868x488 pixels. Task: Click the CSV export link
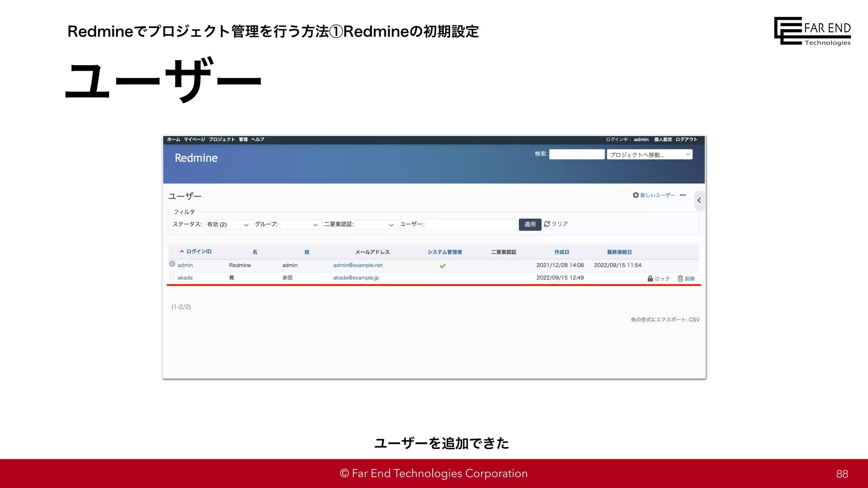coord(694,320)
